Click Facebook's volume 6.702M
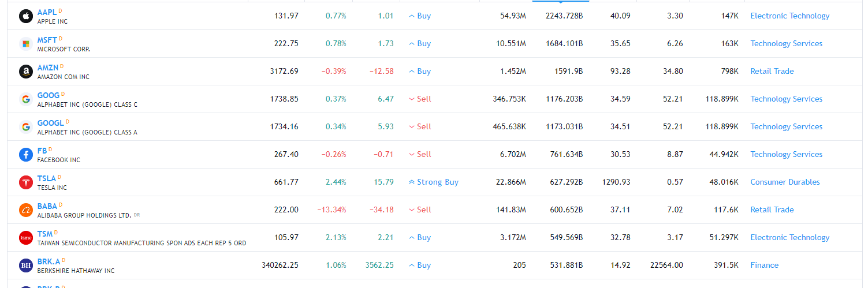 tap(512, 155)
